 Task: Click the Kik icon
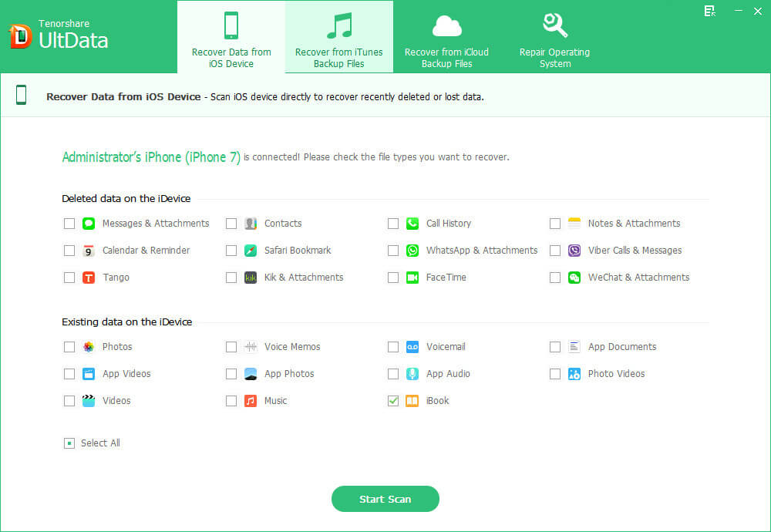point(251,278)
